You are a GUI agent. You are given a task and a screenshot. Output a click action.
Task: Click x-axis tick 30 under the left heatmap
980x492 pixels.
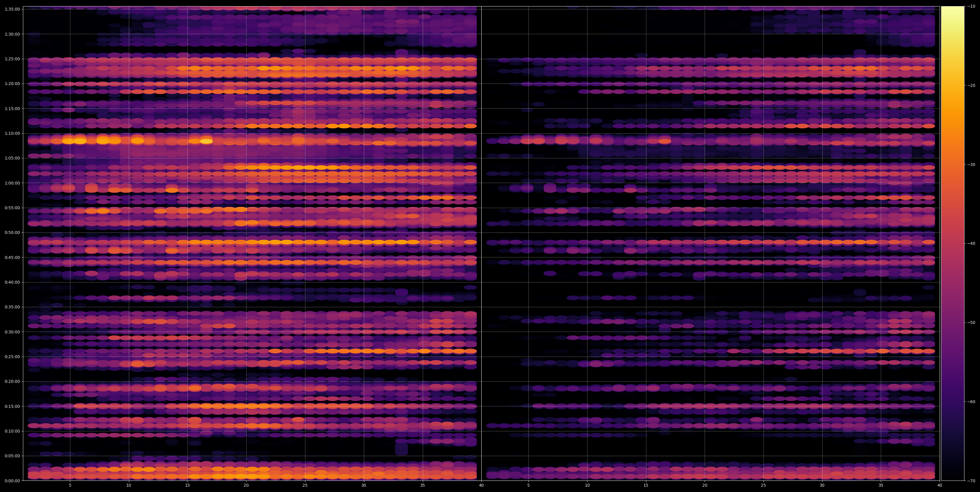(364, 485)
